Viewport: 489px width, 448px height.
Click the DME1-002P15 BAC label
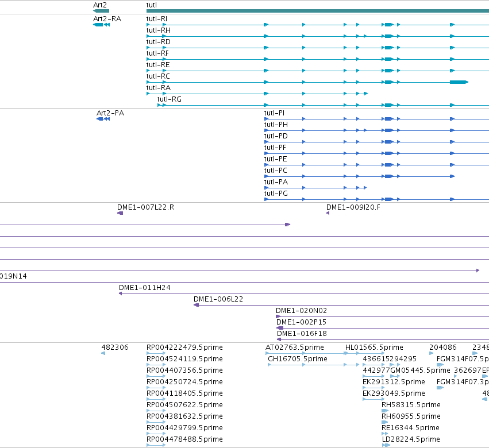[x=301, y=322]
